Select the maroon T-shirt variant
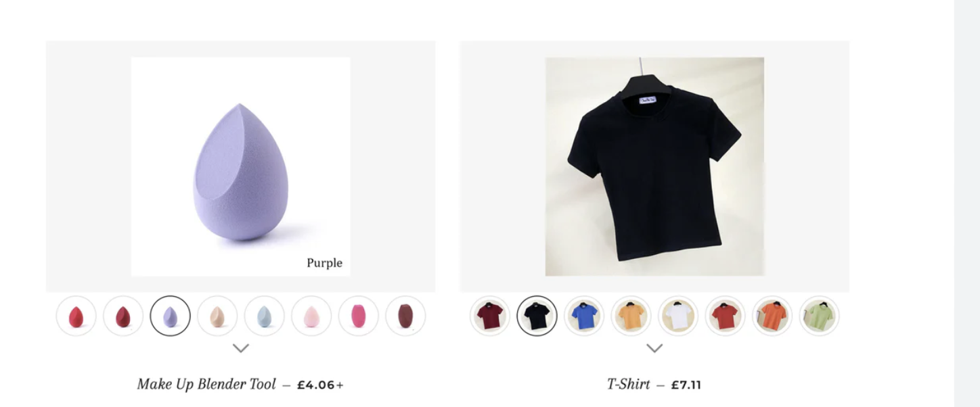This screenshot has width=980, height=407. tap(490, 316)
